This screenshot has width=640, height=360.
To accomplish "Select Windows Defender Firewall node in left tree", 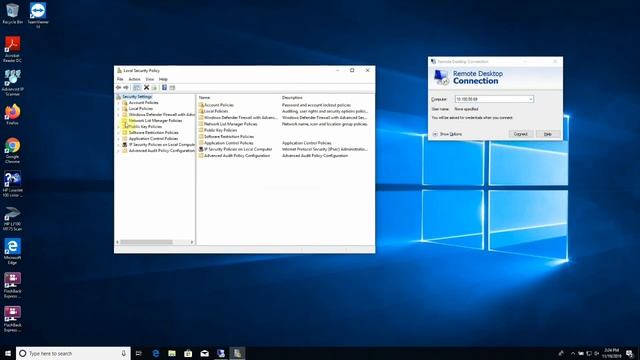I will pyautogui.click(x=162, y=115).
